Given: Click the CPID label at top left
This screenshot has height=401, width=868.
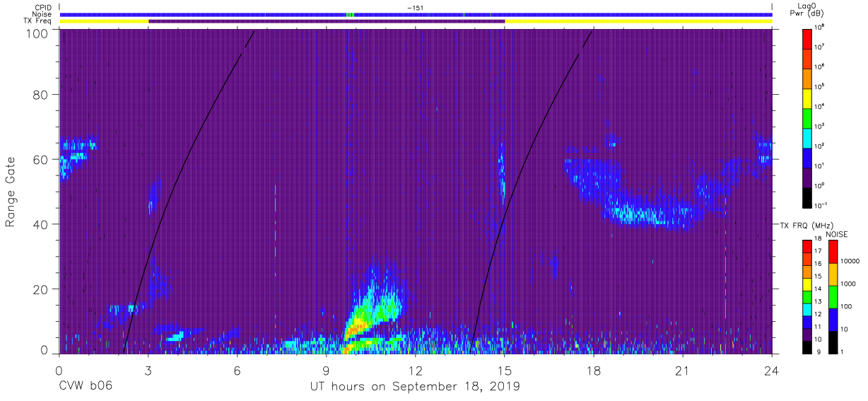Looking at the screenshot, I should point(44,8).
